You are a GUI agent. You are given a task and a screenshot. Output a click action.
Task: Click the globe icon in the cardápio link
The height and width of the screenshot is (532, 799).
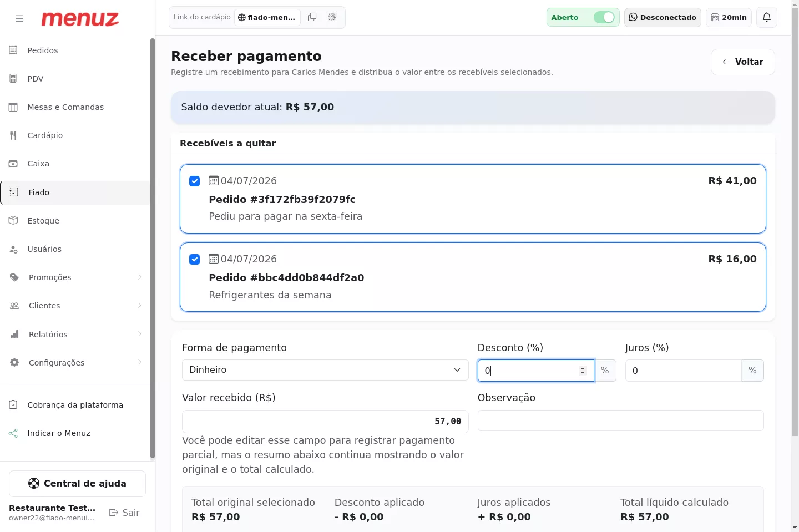click(x=242, y=17)
